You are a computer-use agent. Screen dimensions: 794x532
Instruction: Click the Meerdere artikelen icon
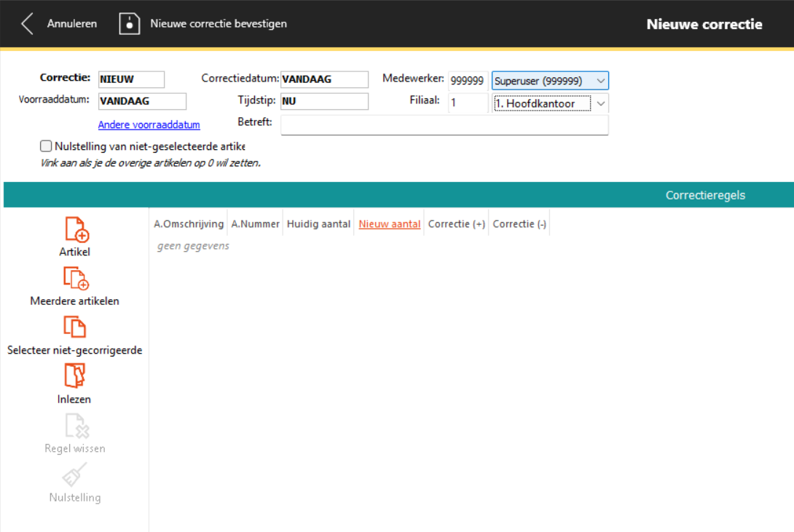click(x=75, y=278)
